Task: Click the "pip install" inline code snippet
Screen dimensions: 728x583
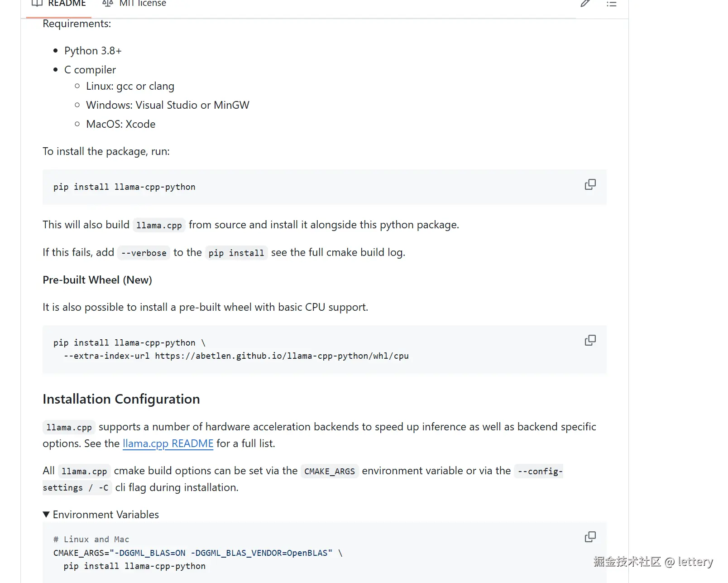Action: (236, 253)
